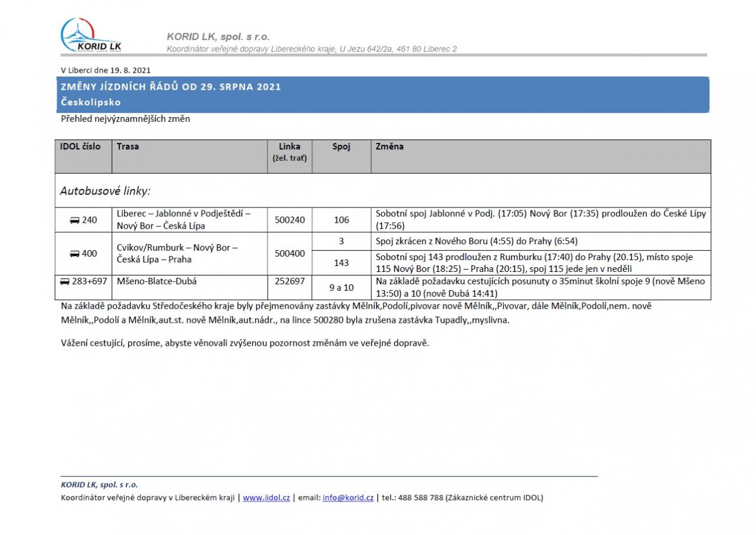Click the bus icon beside 240
Viewport: 756px width, 535px height.
(74, 221)
